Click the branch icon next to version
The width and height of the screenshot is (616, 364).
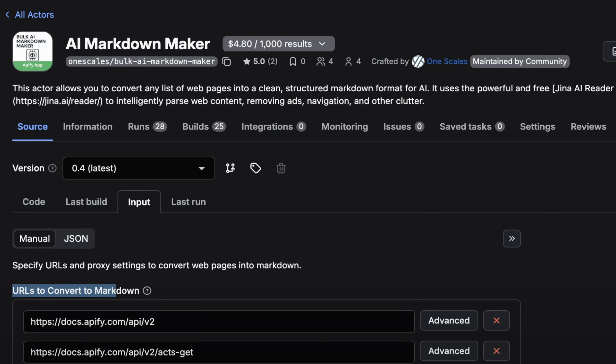pos(230,168)
